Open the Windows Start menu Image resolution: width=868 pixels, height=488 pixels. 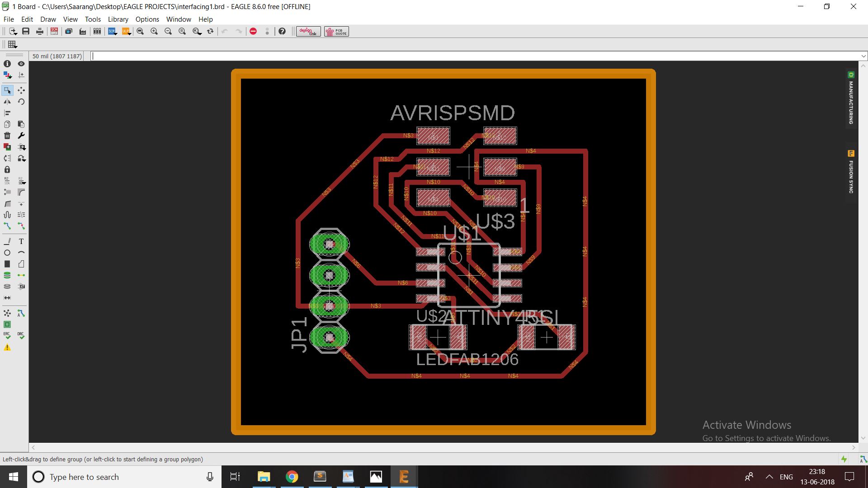(13, 477)
